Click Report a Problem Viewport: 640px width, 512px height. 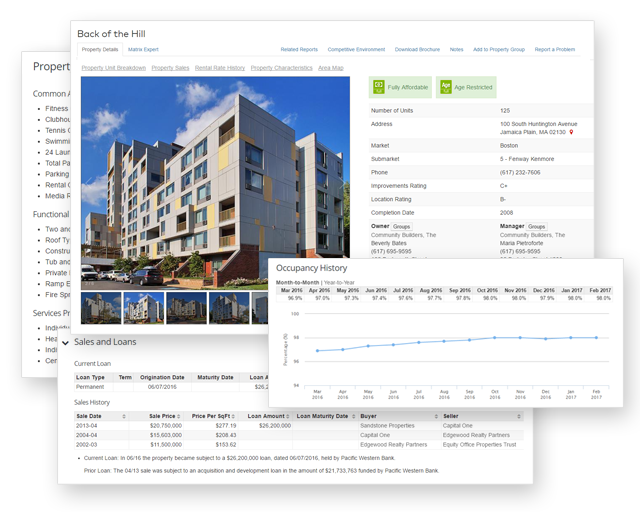(x=555, y=48)
